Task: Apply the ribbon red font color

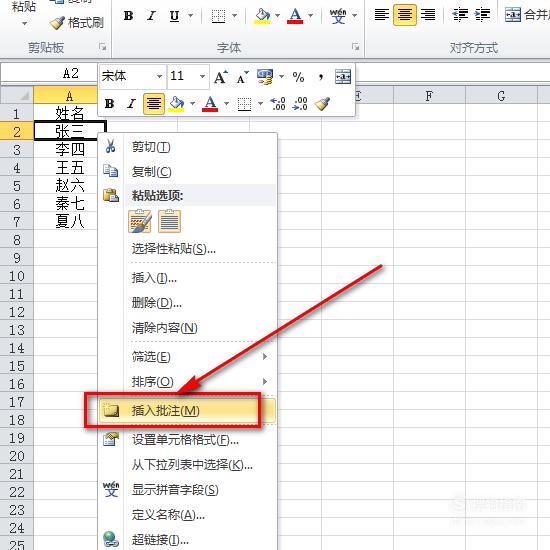Action: (295, 16)
